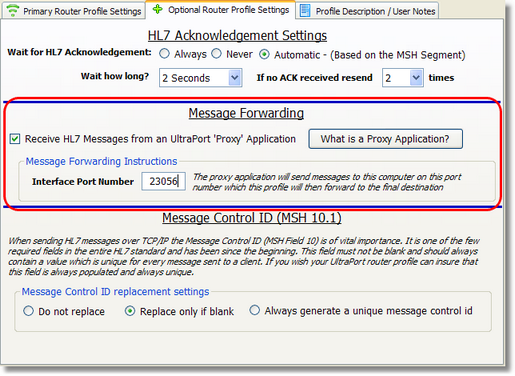515x376 pixels.
Task: Click the Interface Port Number field
Action: click(163, 181)
